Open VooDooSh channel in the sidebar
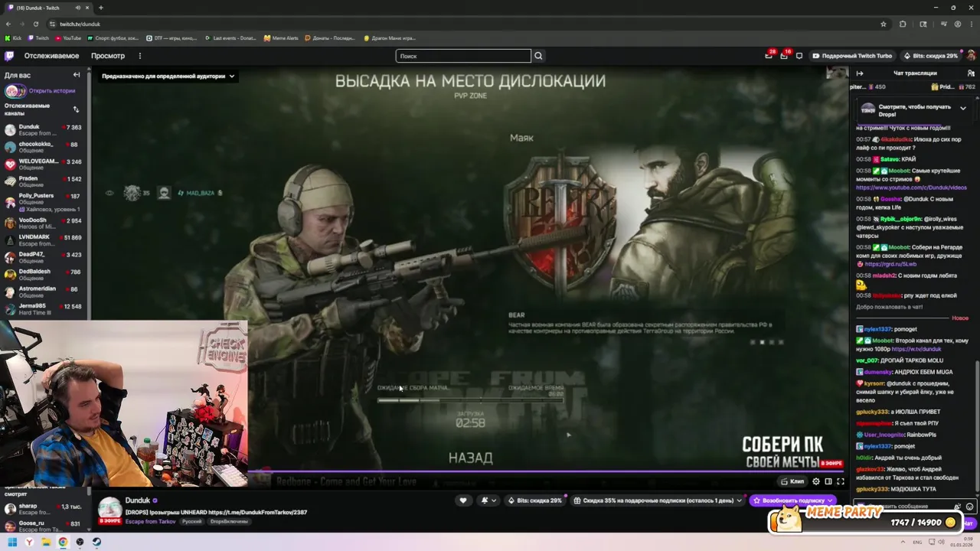 [44, 223]
